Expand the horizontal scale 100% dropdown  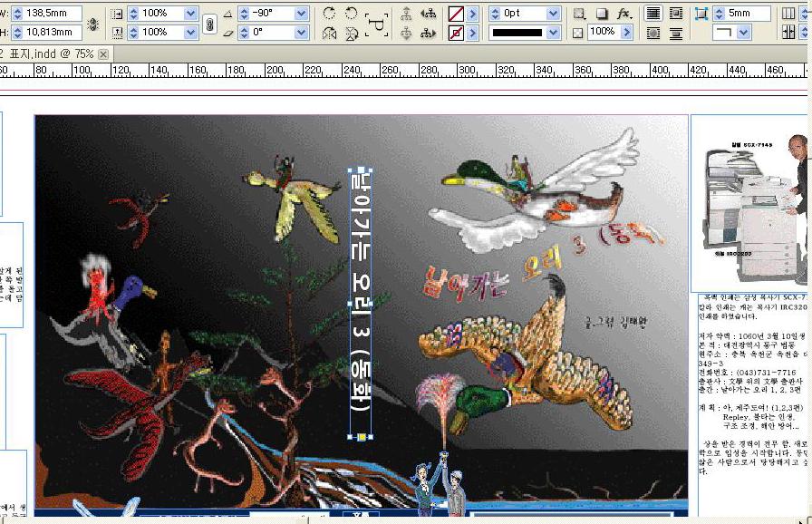pos(190,14)
